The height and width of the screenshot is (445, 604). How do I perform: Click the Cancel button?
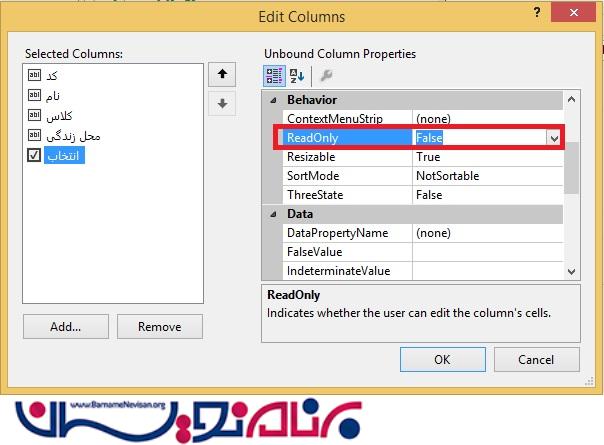click(537, 359)
